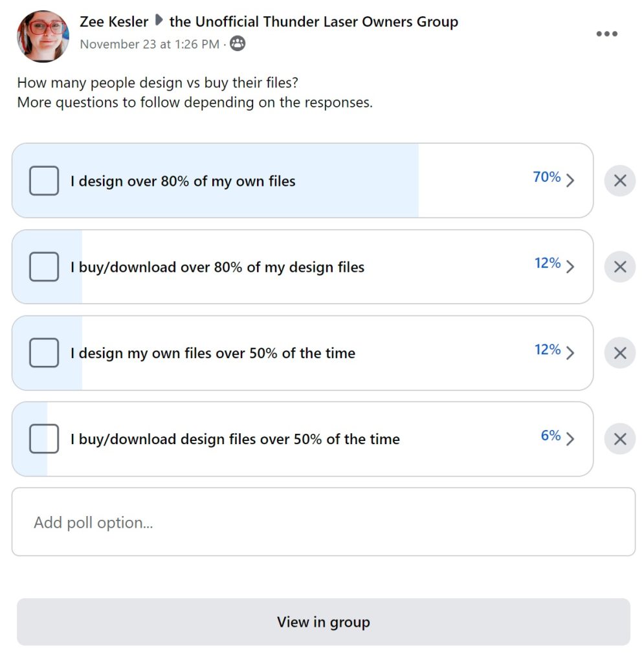Click the group audience icon beside timestamp

238,44
